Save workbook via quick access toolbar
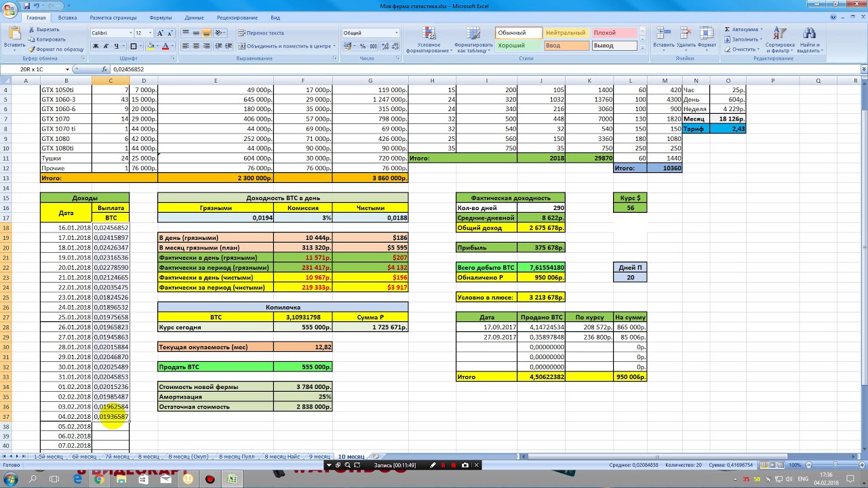This screenshot has width=868, height=488. pos(26,5)
